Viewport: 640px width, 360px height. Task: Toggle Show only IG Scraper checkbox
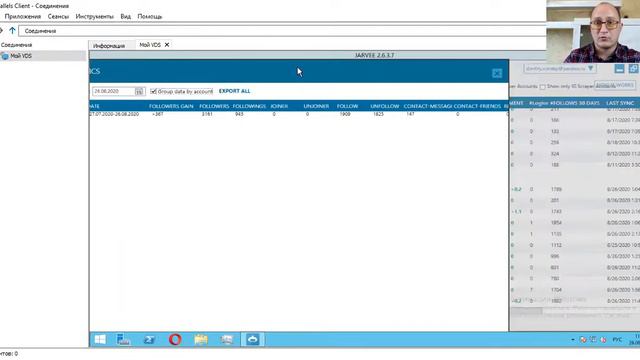pos(542,87)
